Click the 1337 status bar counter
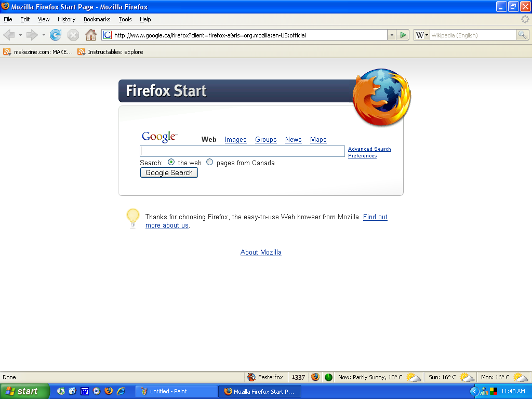Image resolution: width=532 pixels, height=399 pixels. [x=298, y=377]
